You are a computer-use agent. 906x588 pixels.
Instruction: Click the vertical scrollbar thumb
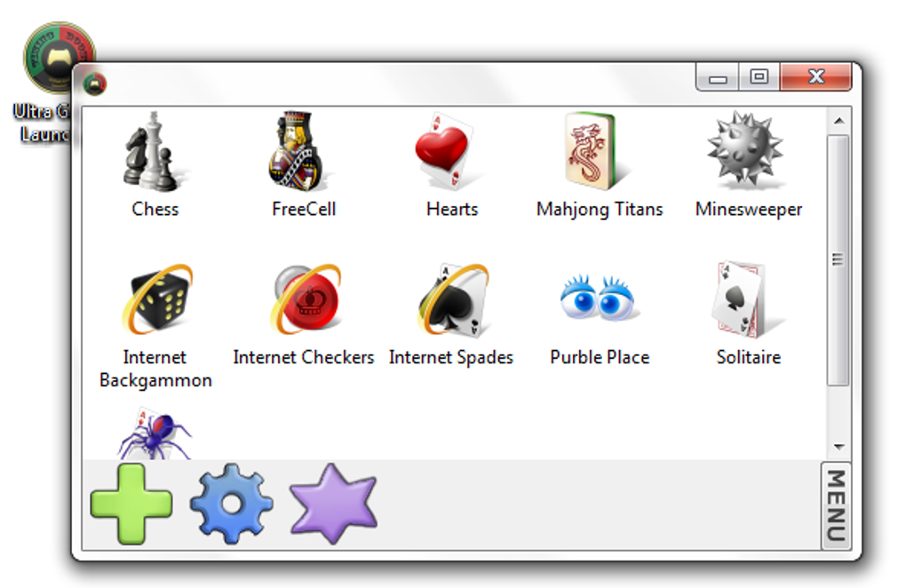point(838,260)
